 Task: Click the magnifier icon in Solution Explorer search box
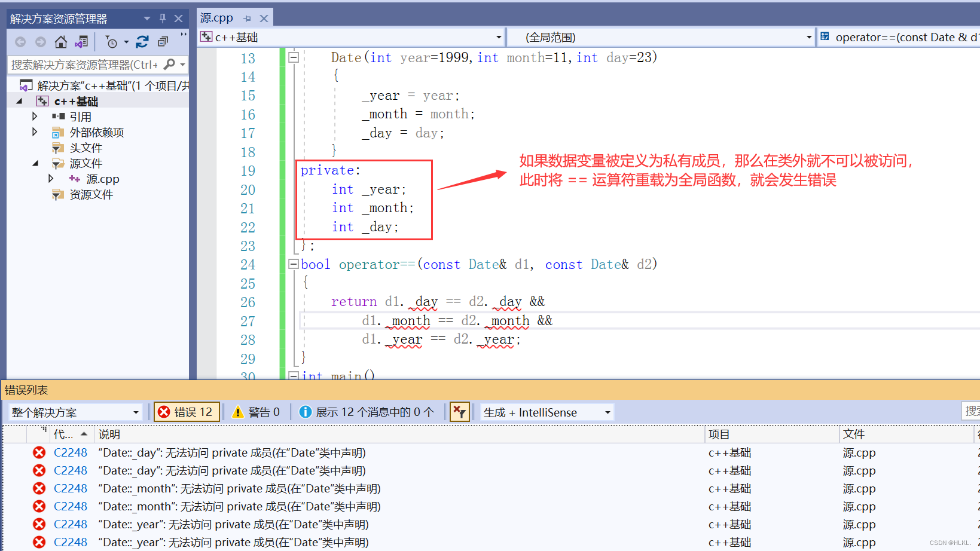click(170, 64)
